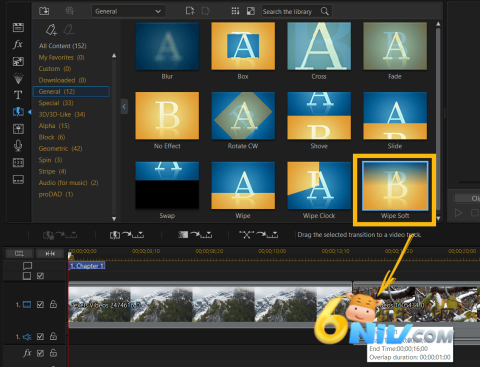Click the library display size icon
Image resolution: width=480 pixels, height=367 pixels.
click(251, 11)
